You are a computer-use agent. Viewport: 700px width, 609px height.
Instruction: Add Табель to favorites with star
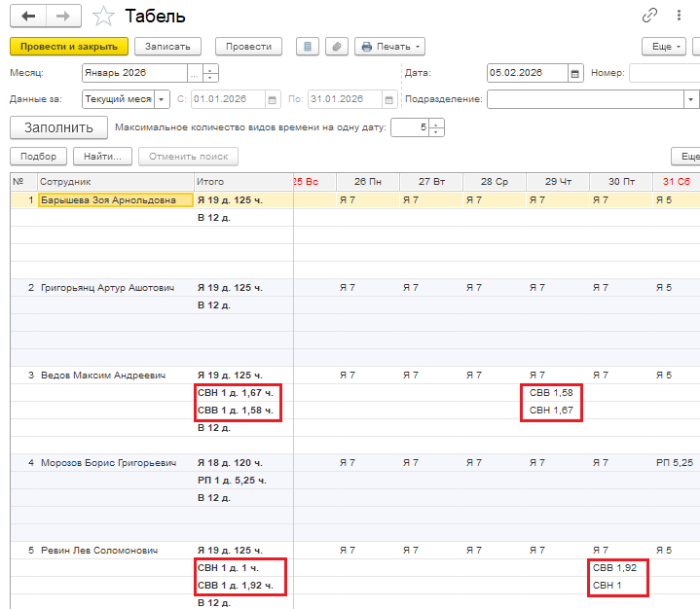(x=101, y=17)
